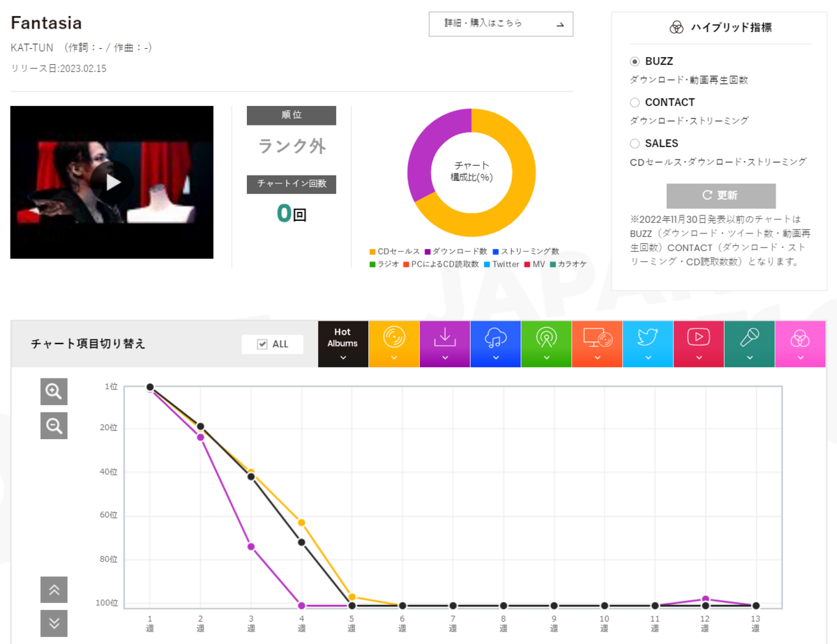
Task: Click purple data point at week 3
Action: [251, 546]
